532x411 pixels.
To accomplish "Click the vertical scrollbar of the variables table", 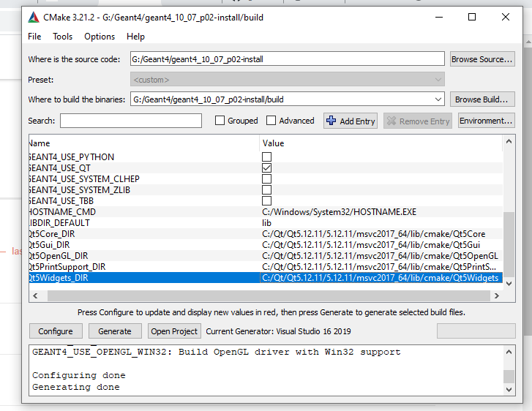I will coord(509,243).
